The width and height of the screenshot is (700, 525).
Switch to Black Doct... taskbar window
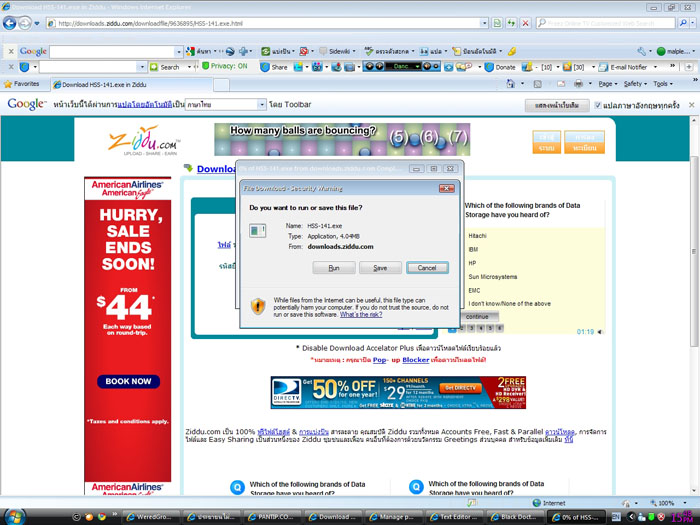click(515, 517)
